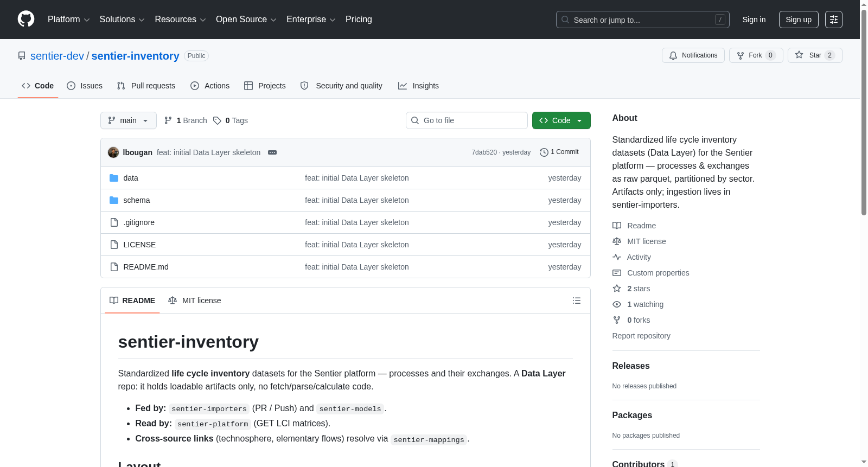The height and width of the screenshot is (467, 868).
Task: Select the README tab in file viewer
Action: (x=132, y=300)
